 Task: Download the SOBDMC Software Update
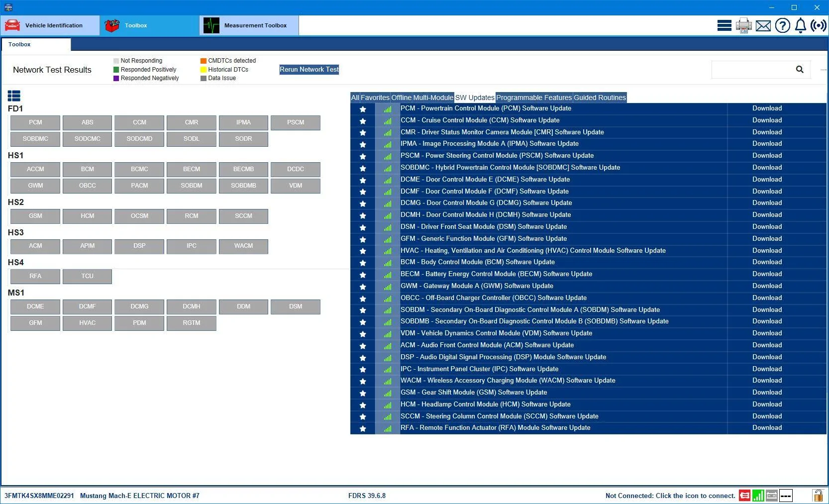(767, 168)
